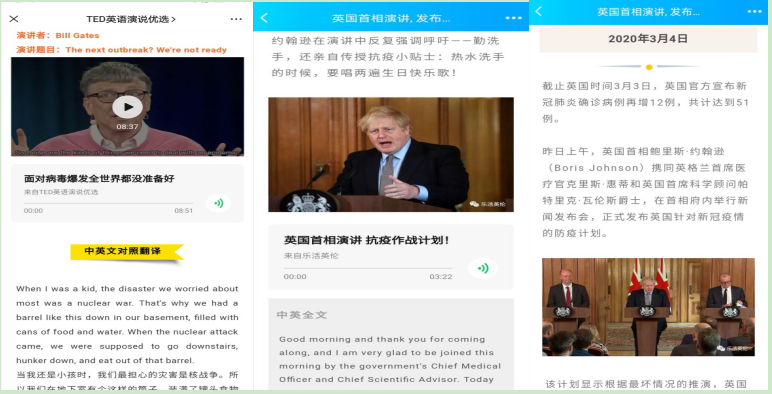Click the 演讲者: Bill Gates text
Screen dimensions: 772x394
58,35
